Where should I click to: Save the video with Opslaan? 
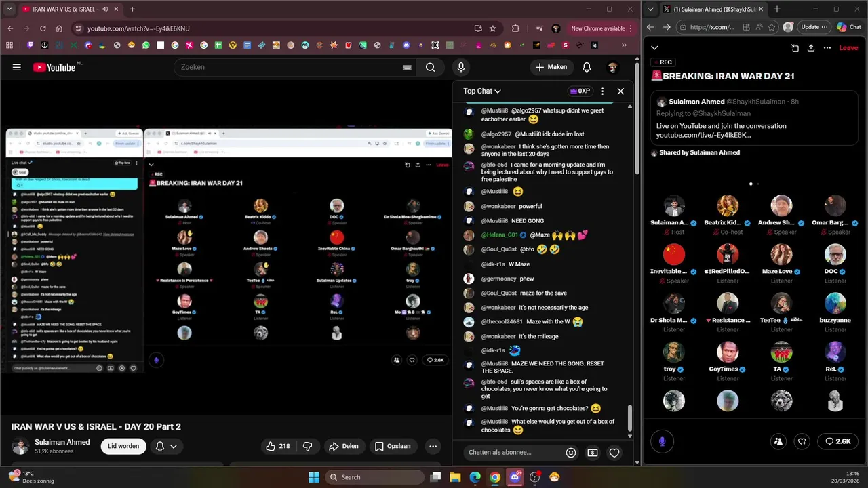coord(393,446)
